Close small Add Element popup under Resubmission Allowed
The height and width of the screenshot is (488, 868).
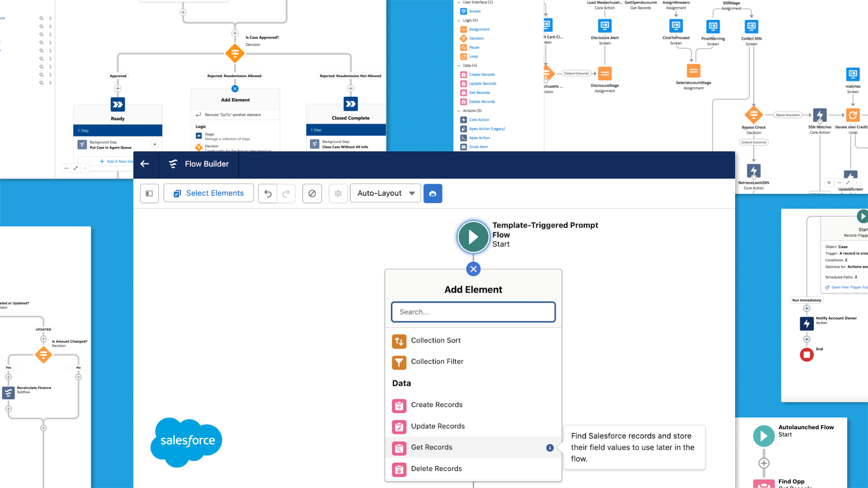tap(235, 89)
